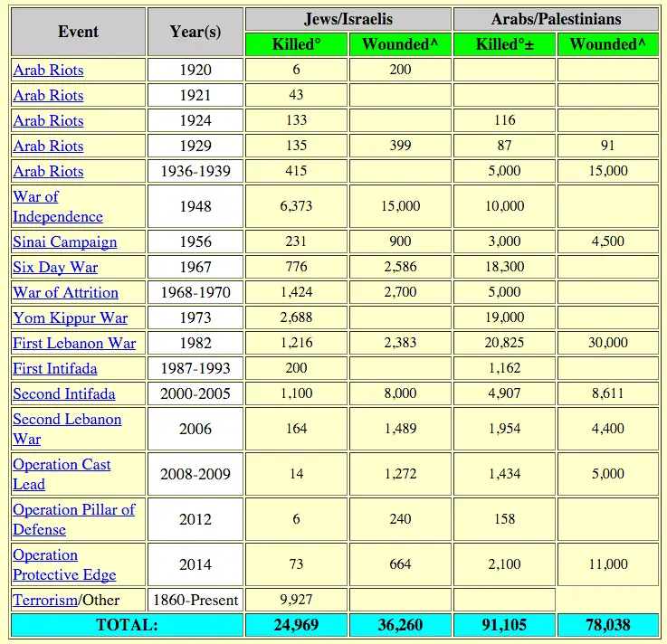Open the First Intifada link
The image size is (667, 644).
[54, 369]
